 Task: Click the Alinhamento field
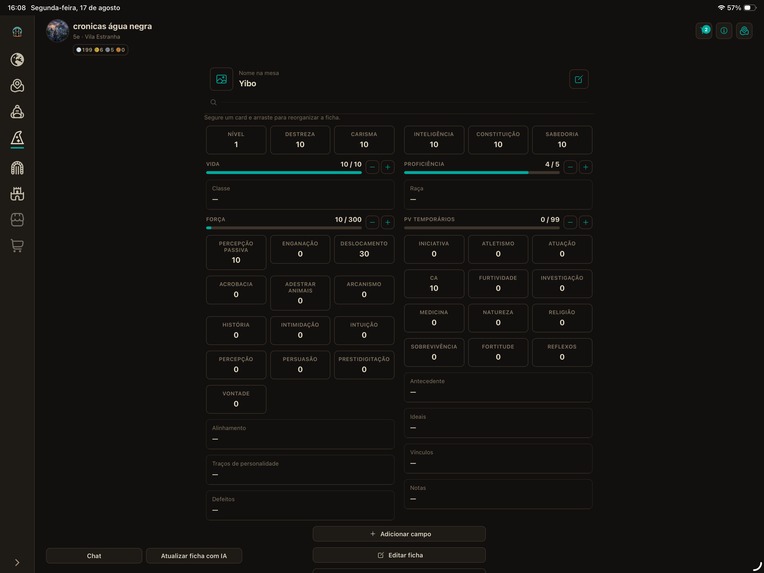(x=300, y=434)
